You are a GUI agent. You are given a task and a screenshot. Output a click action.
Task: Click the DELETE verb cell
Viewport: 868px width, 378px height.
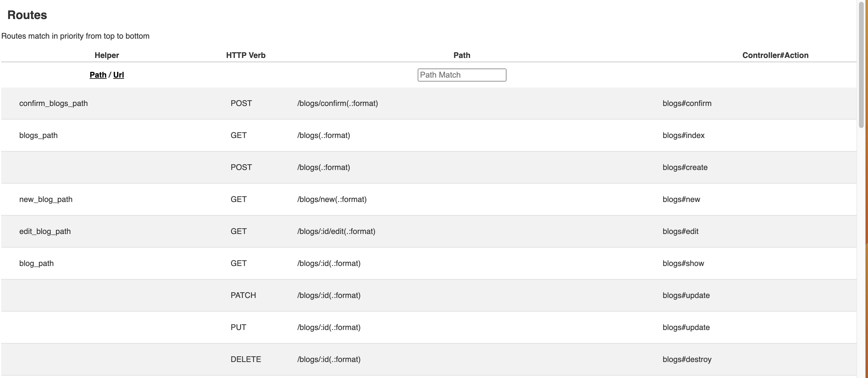[x=246, y=360]
